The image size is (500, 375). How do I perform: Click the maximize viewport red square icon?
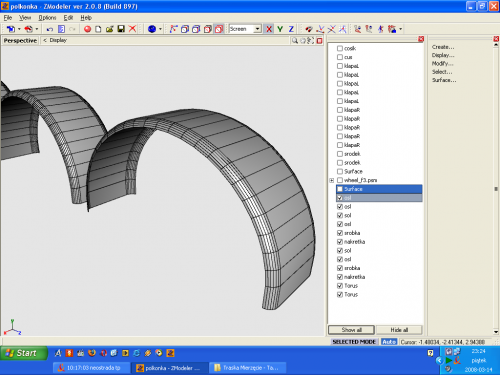click(x=319, y=41)
